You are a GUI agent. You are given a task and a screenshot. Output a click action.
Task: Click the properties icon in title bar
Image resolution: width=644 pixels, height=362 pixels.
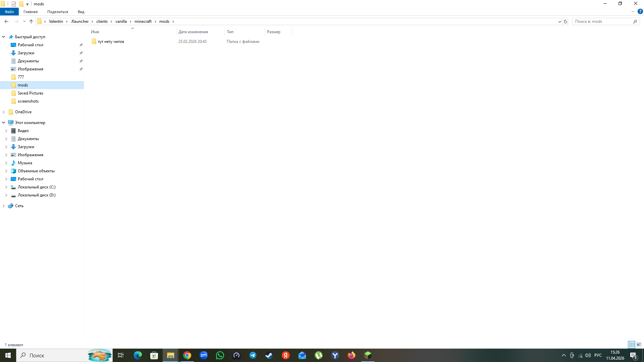pyautogui.click(x=14, y=4)
